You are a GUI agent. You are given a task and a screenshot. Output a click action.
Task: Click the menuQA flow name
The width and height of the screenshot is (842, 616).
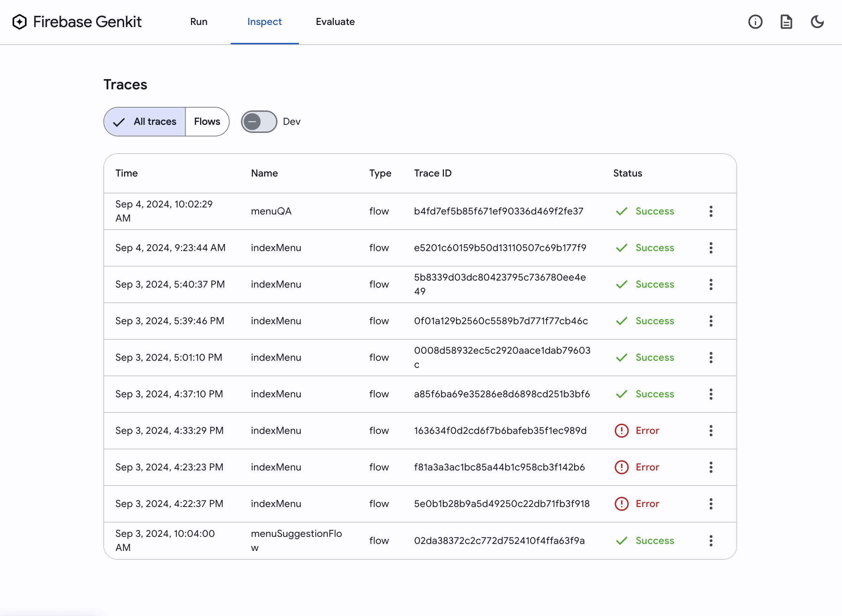coord(271,211)
